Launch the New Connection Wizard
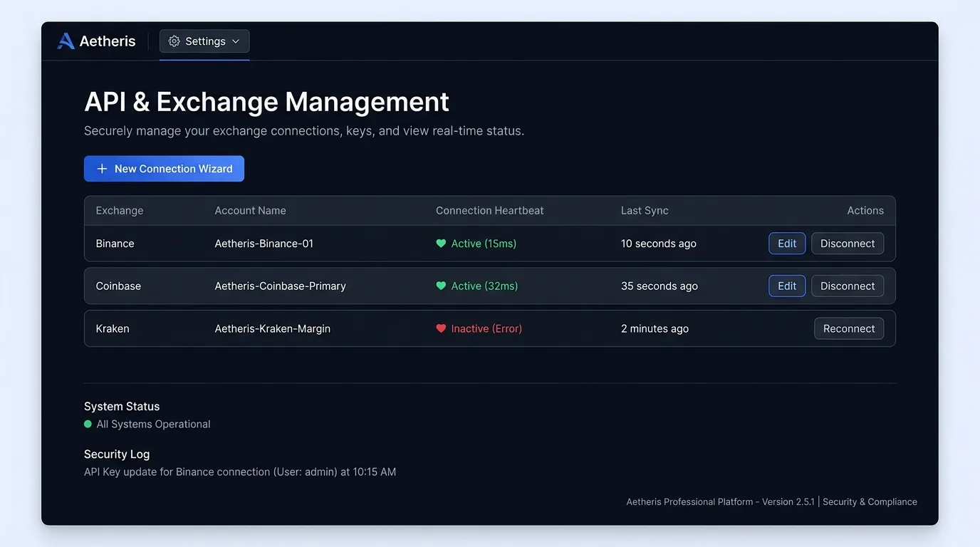 [164, 169]
